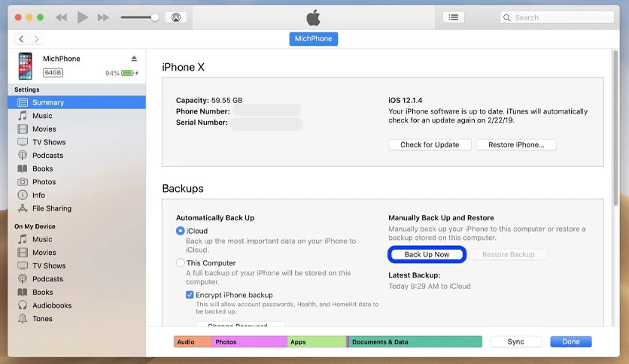629x364 pixels.
Task: Open Music under Settings
Action: 77,116
